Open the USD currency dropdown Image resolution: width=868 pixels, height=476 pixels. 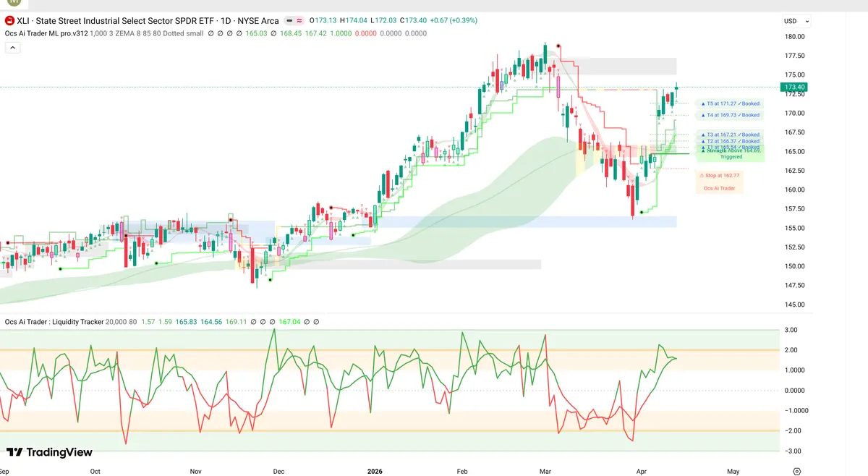(x=796, y=21)
